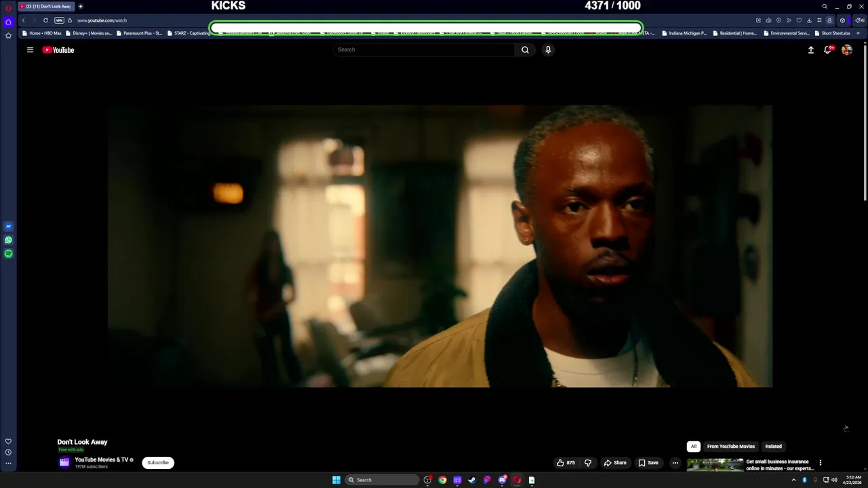Open Opera sidebar bookmarks heart
This screenshot has height=488, width=868.
pos(8,441)
